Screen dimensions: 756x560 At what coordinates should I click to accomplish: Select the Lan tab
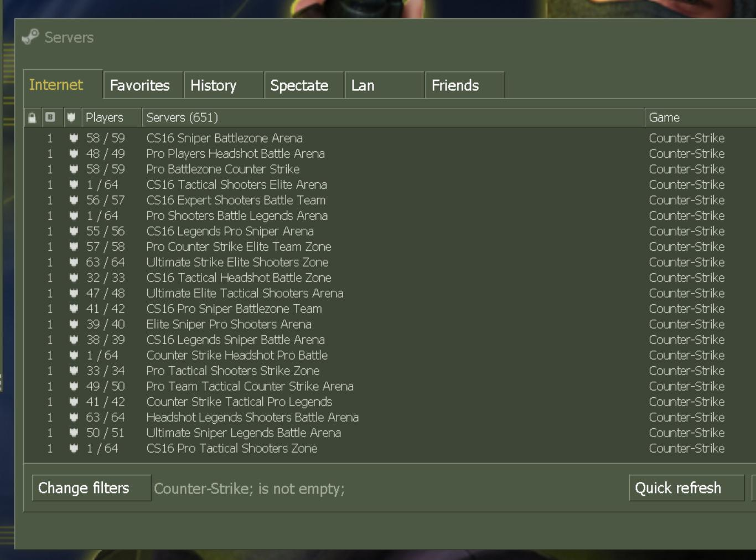click(x=363, y=85)
